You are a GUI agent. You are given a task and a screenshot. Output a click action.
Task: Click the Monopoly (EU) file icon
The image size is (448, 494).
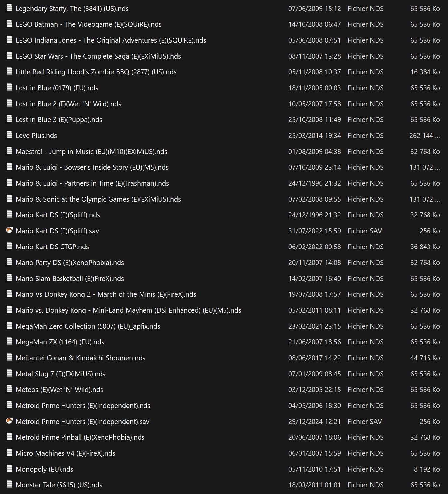click(9, 469)
